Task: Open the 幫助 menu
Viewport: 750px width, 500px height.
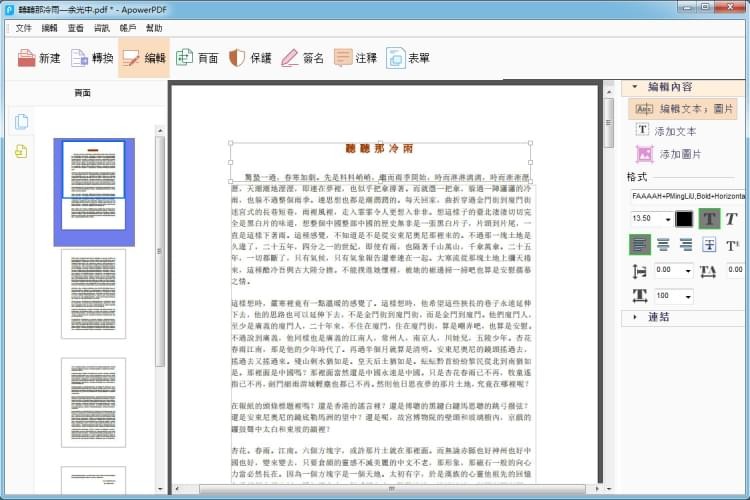Action: click(154, 28)
